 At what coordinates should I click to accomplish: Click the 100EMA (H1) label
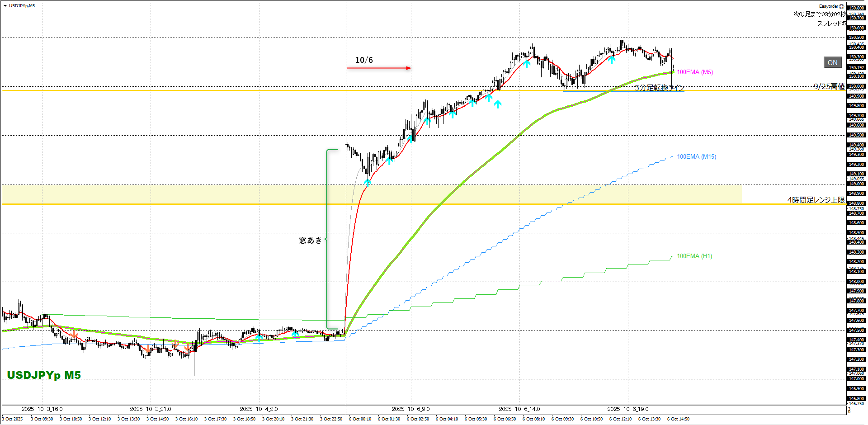point(694,256)
